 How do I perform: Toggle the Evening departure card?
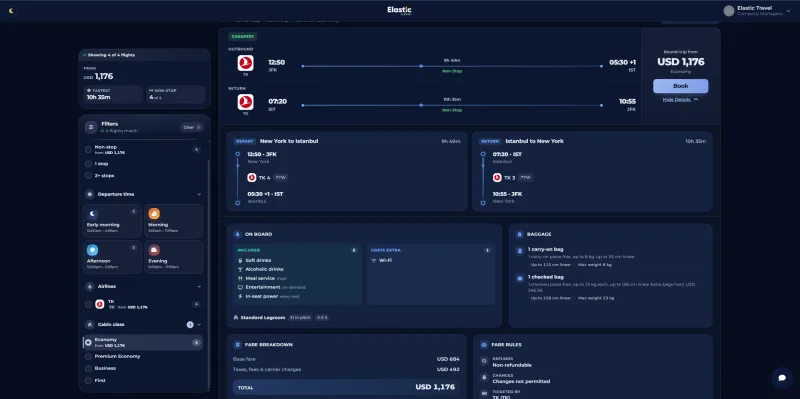tap(173, 257)
